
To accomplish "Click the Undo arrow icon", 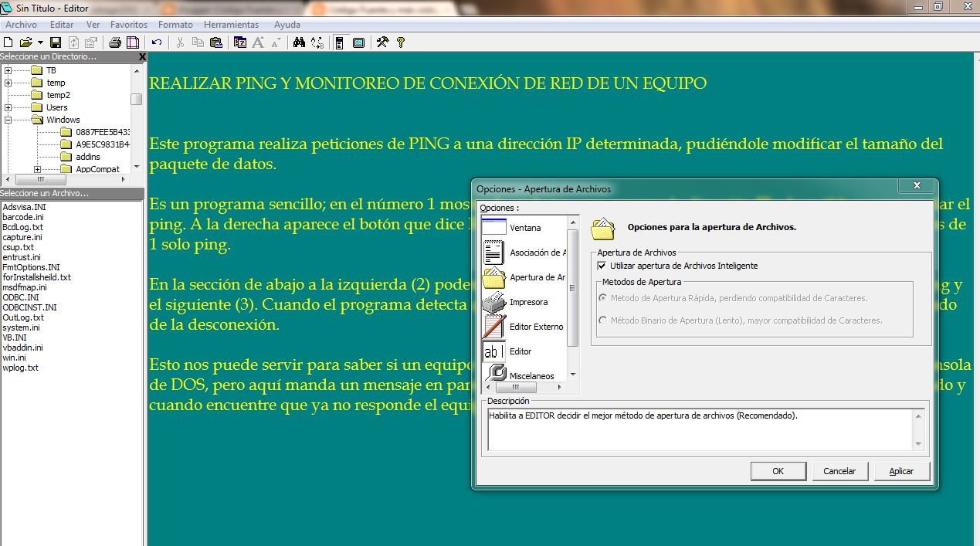I will 155,42.
